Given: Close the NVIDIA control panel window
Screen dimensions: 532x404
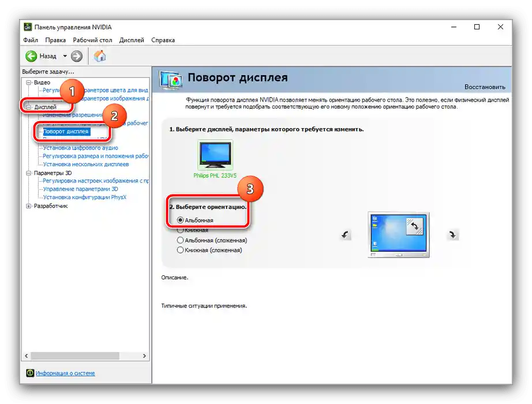Looking at the screenshot, I should point(500,27).
